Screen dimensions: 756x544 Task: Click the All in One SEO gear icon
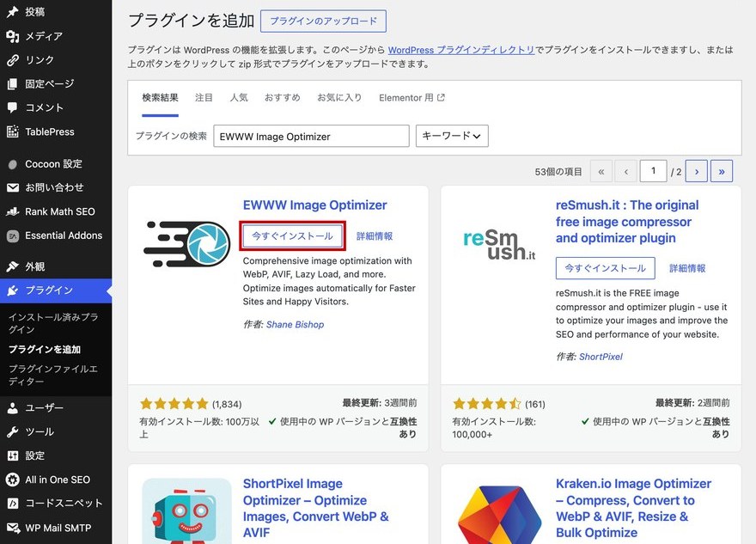[x=13, y=480]
